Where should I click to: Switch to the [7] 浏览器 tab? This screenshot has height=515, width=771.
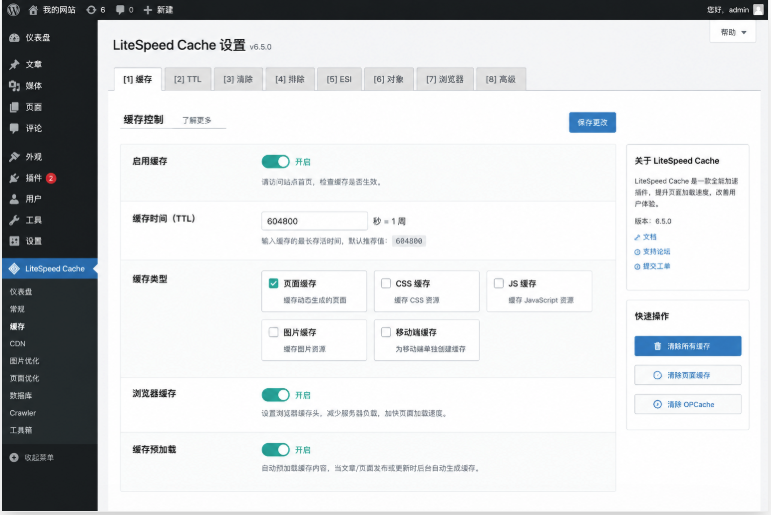[445, 79]
